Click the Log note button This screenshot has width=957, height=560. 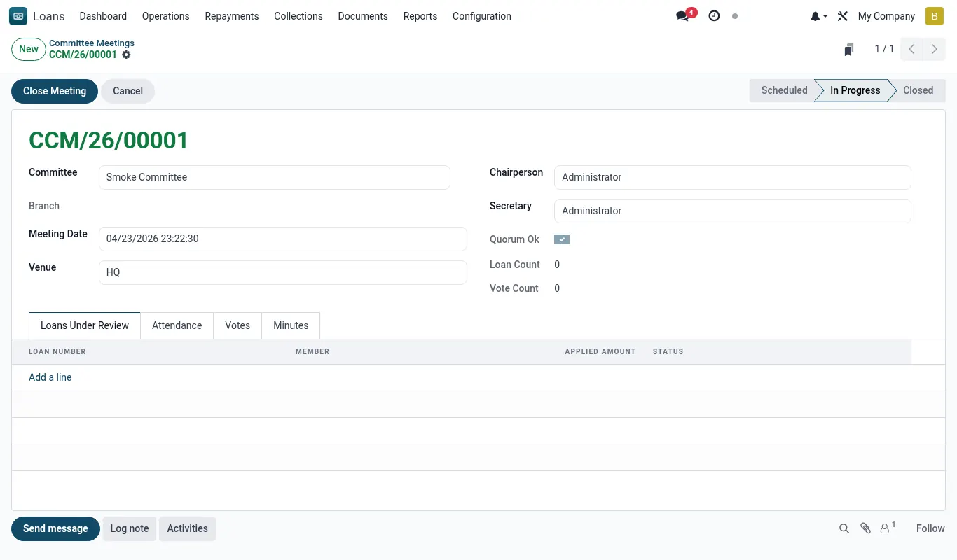click(x=130, y=528)
